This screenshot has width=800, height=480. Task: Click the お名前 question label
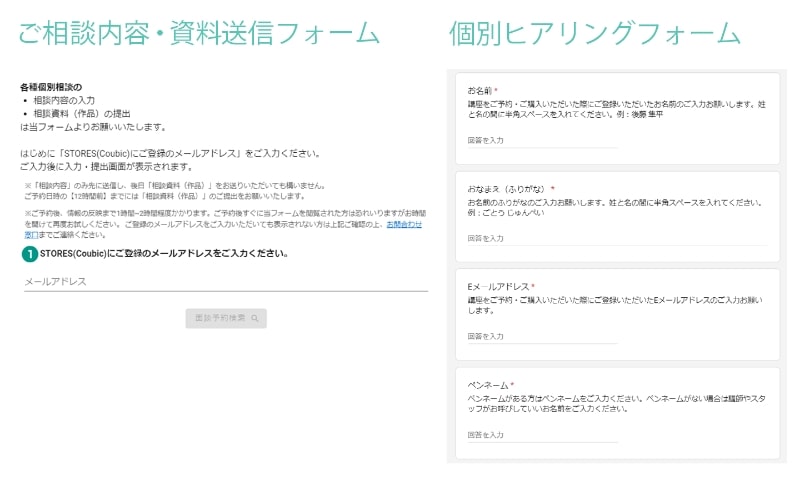pos(480,91)
